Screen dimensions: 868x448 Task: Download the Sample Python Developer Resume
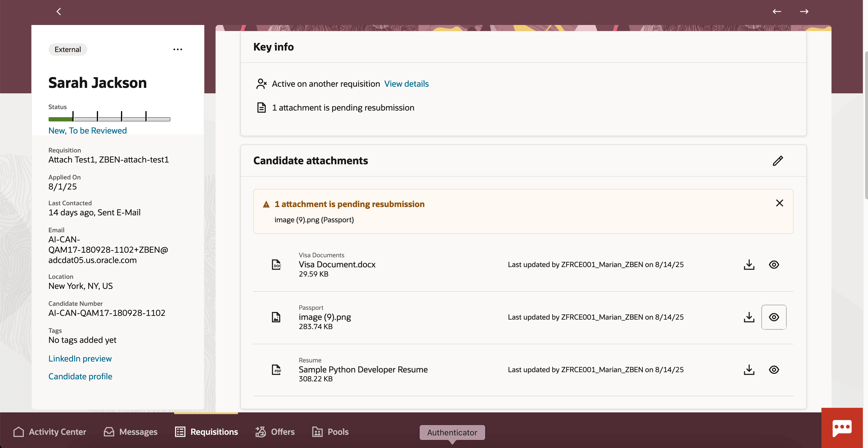749,370
